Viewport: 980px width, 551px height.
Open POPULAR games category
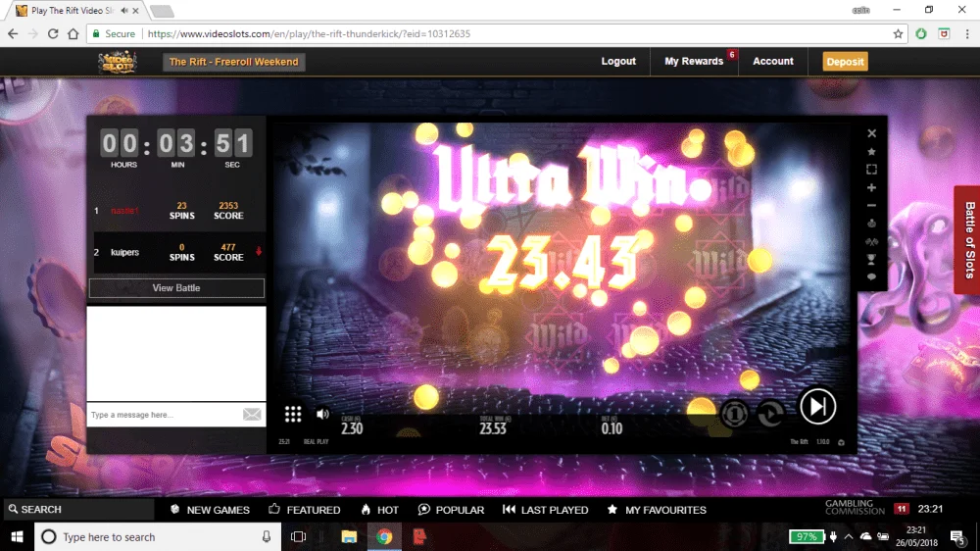[451, 510]
